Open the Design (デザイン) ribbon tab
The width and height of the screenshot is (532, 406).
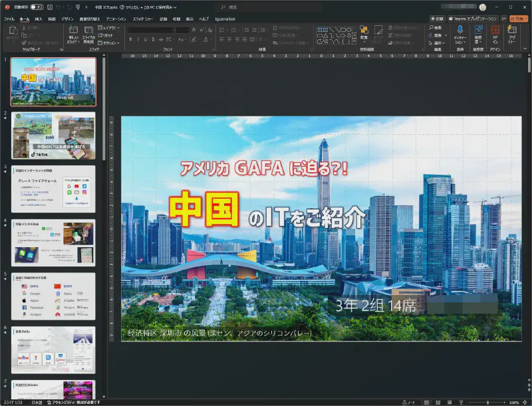pos(67,19)
